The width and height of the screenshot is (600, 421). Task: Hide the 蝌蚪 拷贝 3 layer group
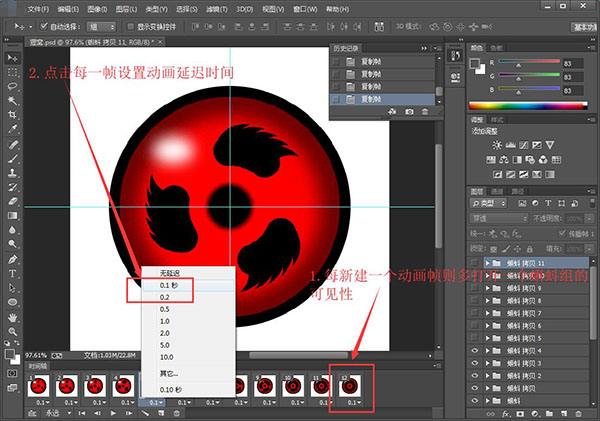click(x=475, y=363)
